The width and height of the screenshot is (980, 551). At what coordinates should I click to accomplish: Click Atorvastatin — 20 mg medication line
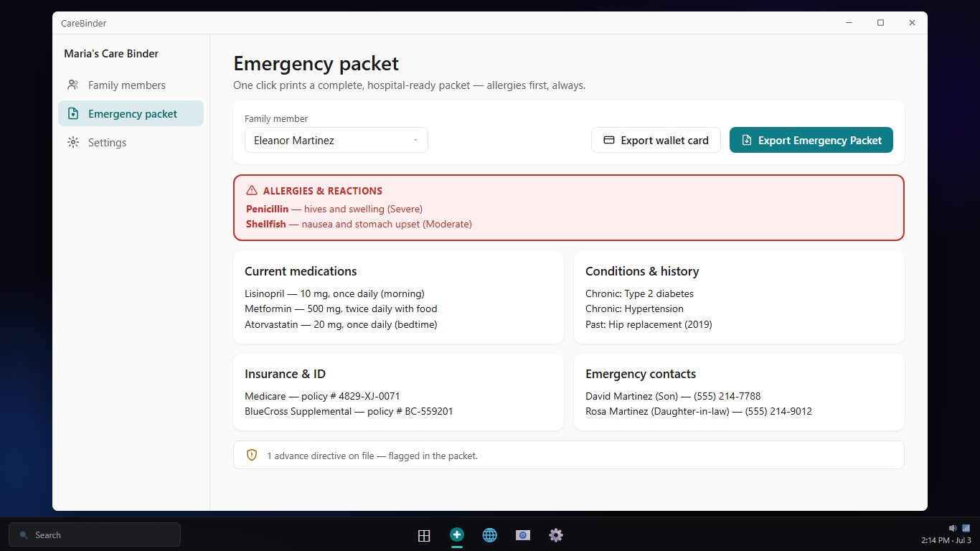341,324
